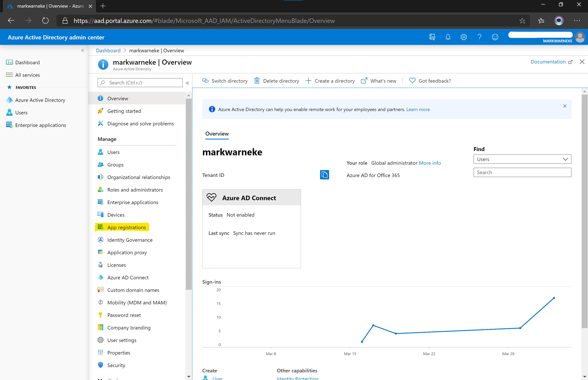The image size is (588, 380).
Task: Open Azure Active Directory from favorites
Action: [40, 100]
